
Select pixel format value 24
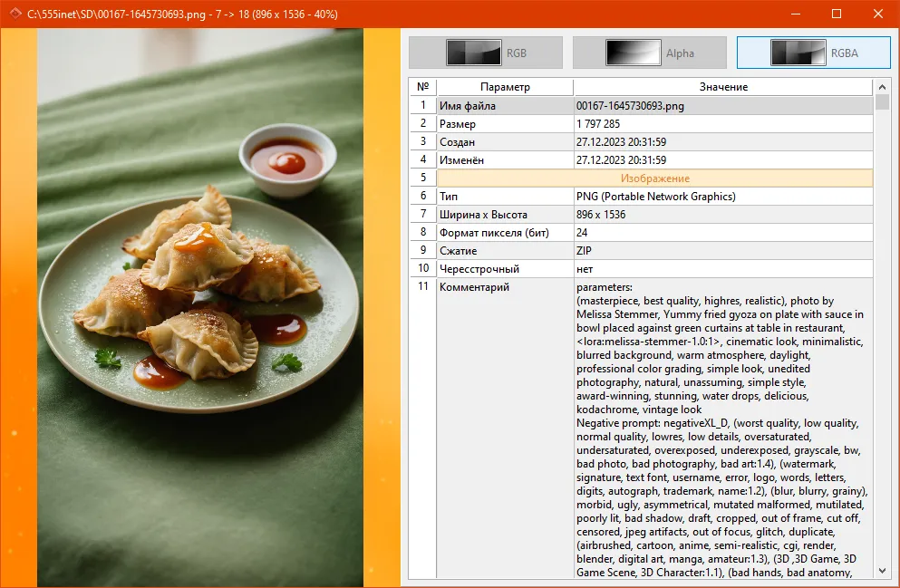click(723, 233)
